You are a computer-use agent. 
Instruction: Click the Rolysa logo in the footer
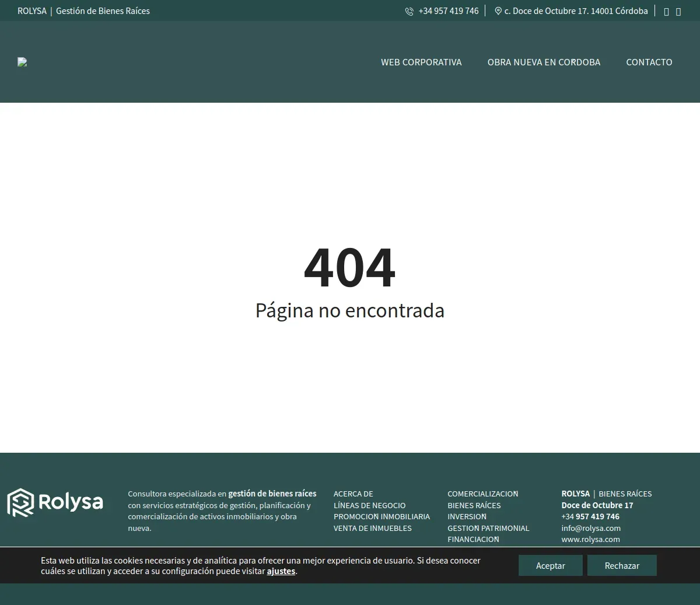55,502
